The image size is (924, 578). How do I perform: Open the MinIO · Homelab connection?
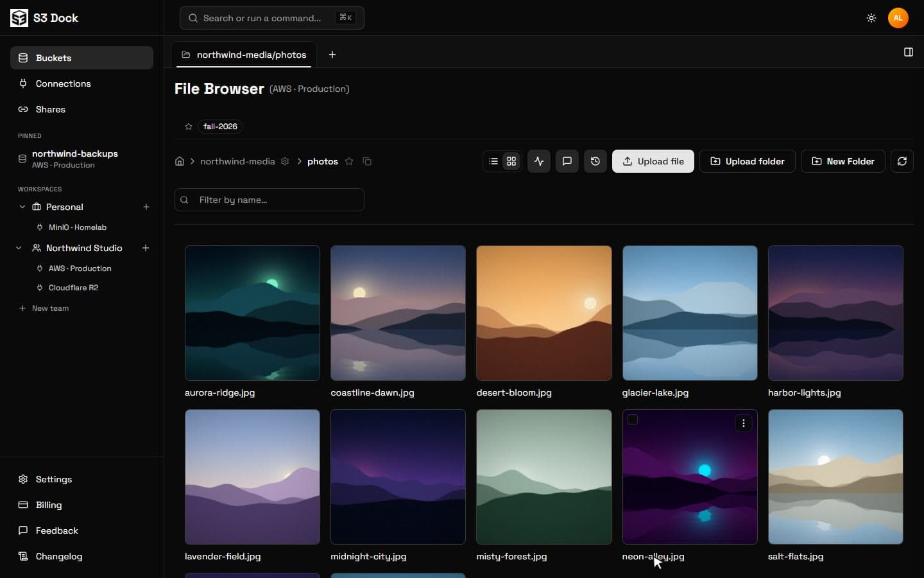coord(78,227)
